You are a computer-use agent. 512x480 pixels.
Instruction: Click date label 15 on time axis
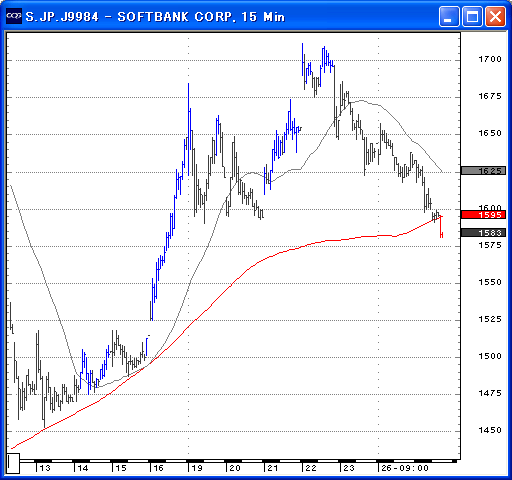(x=121, y=468)
